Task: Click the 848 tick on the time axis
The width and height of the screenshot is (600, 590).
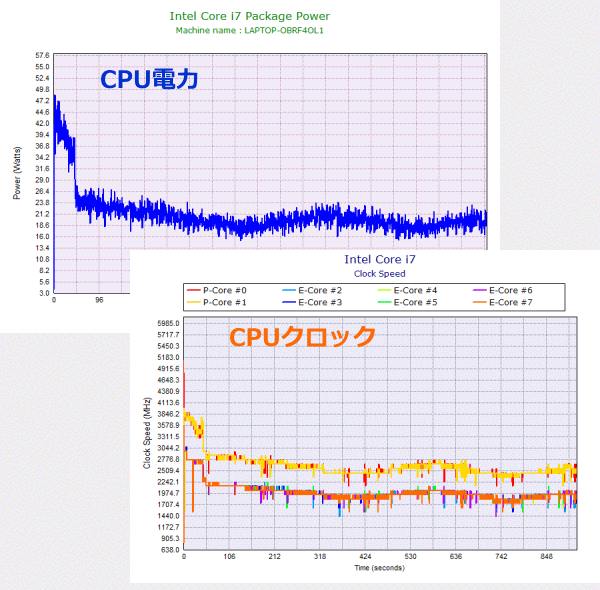Action: (548, 557)
